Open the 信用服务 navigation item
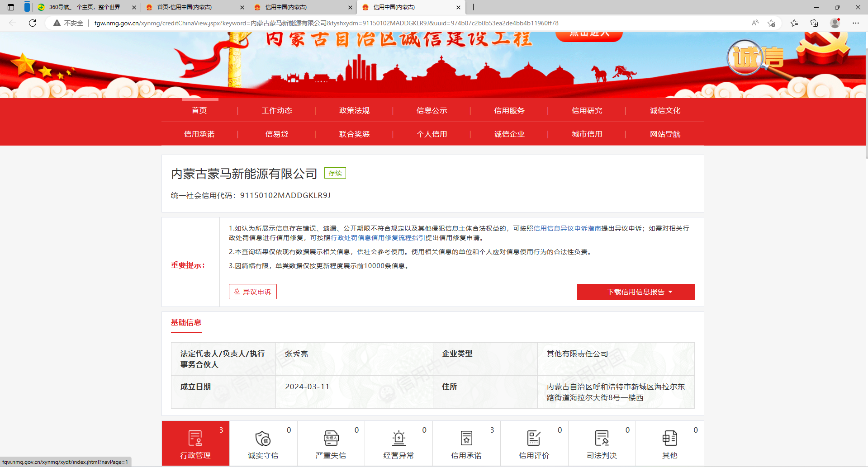Image resolution: width=868 pixels, height=467 pixels. [x=509, y=110]
